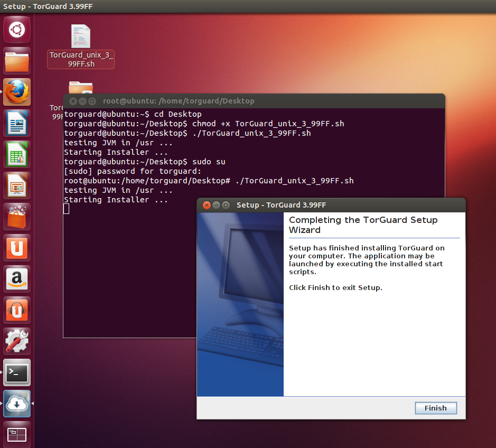Click terminal line '[sudo] password for torguard:'
The height and width of the screenshot is (448, 496).
133,171
